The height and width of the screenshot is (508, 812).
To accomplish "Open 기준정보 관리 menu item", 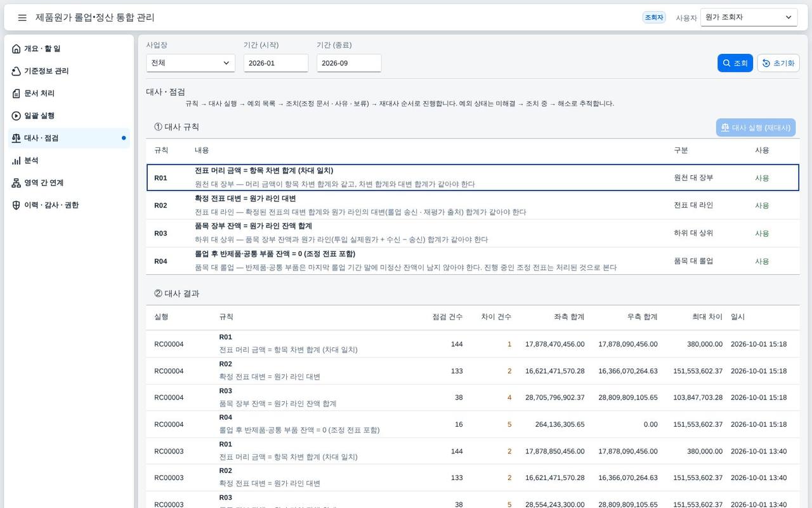I will [x=69, y=71].
